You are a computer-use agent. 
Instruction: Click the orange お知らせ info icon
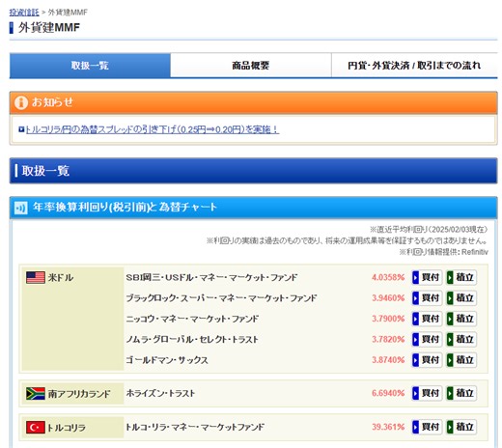pyautogui.click(x=21, y=102)
